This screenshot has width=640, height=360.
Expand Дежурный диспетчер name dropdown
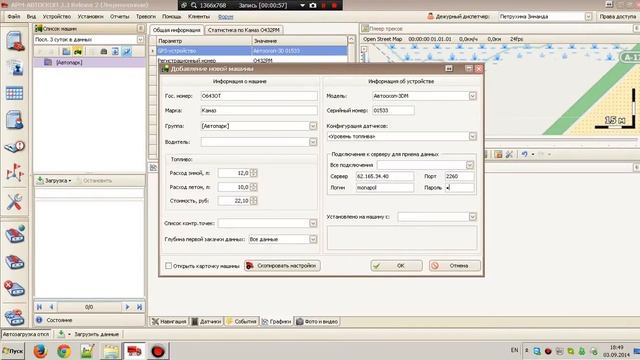pos(588,17)
